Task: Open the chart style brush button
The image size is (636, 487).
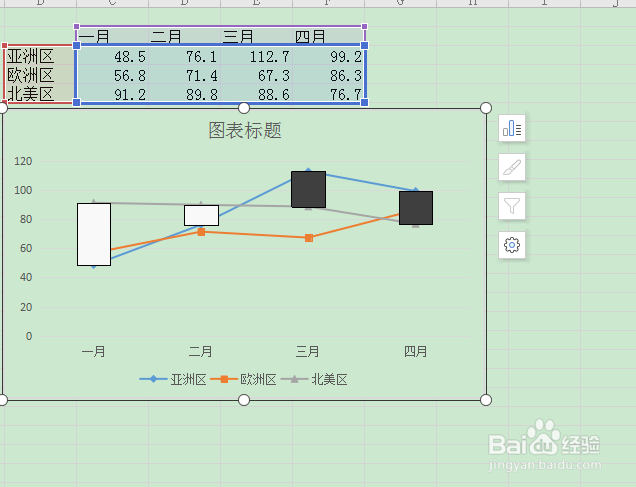Action: [512, 167]
